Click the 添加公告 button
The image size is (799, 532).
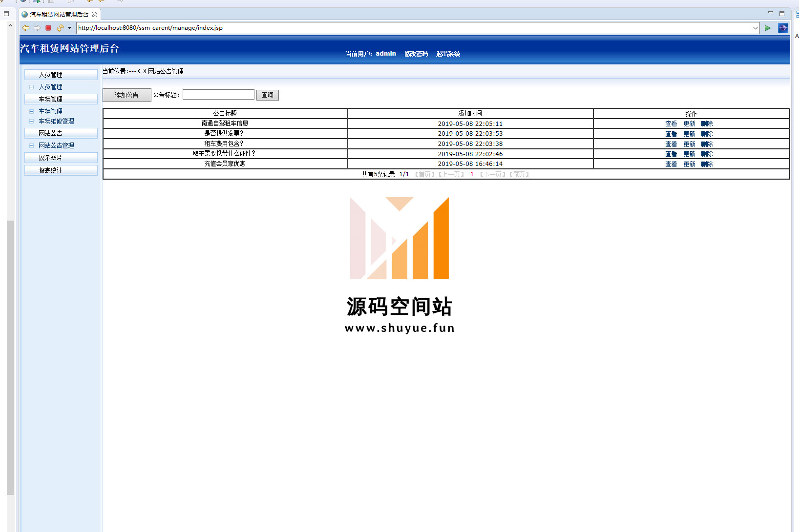pyautogui.click(x=127, y=95)
